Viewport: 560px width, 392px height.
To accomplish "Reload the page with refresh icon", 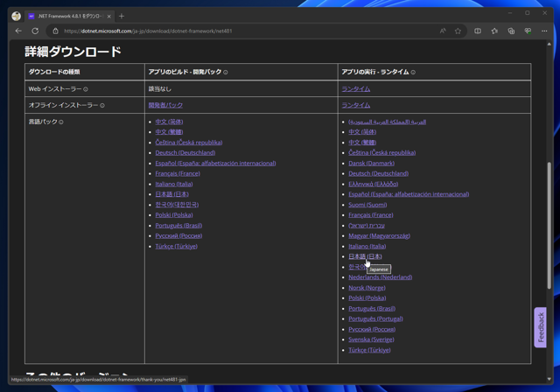I will pos(35,31).
